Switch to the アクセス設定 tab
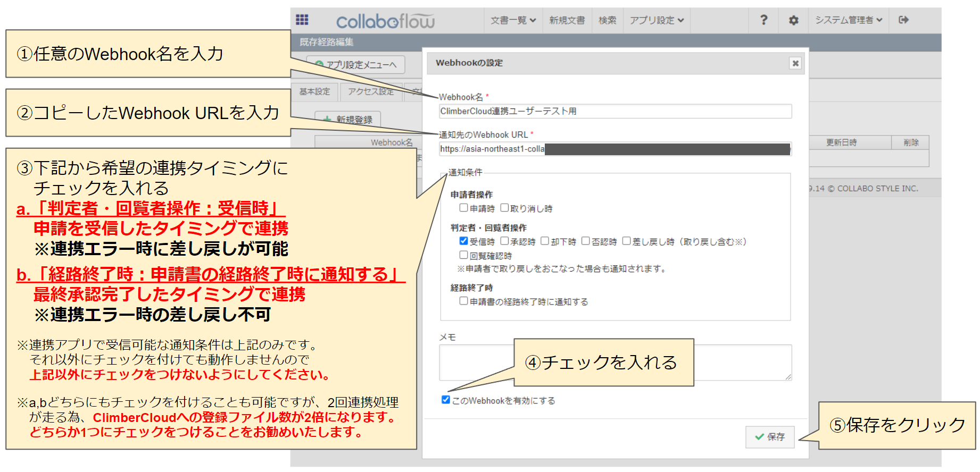 coord(371,91)
